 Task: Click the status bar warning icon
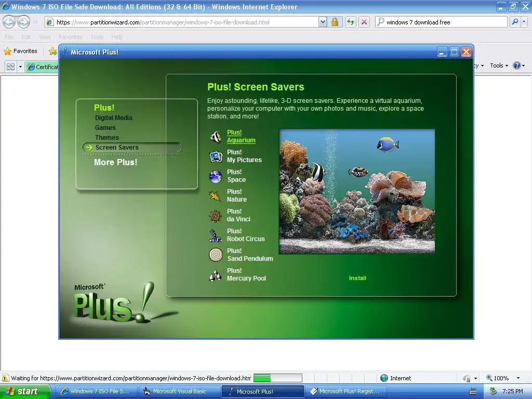pos(5,378)
